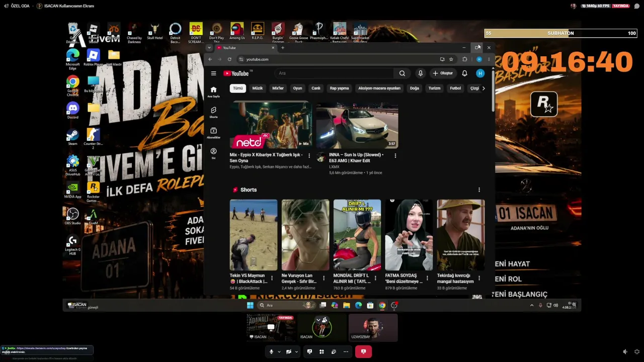
Task: Open the LXMX channel link
Action: [334, 167]
